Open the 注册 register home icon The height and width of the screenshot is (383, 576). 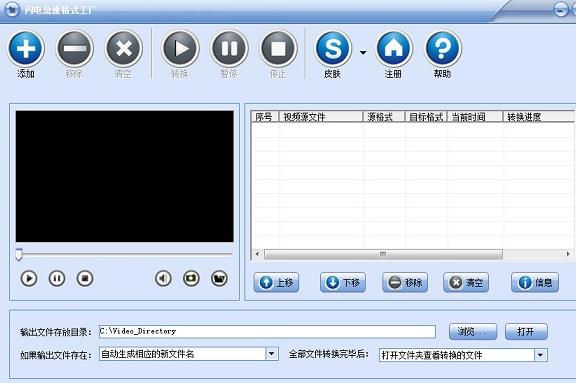pyautogui.click(x=394, y=48)
